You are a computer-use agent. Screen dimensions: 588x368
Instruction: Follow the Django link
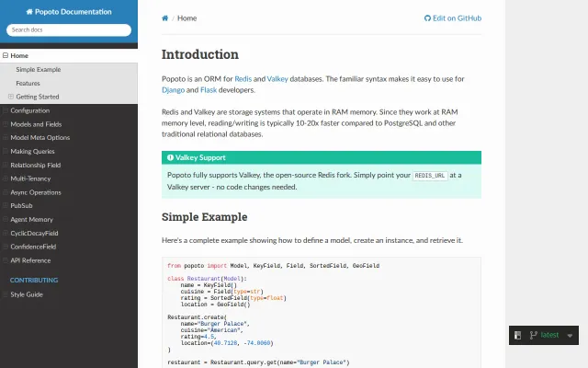[174, 90]
